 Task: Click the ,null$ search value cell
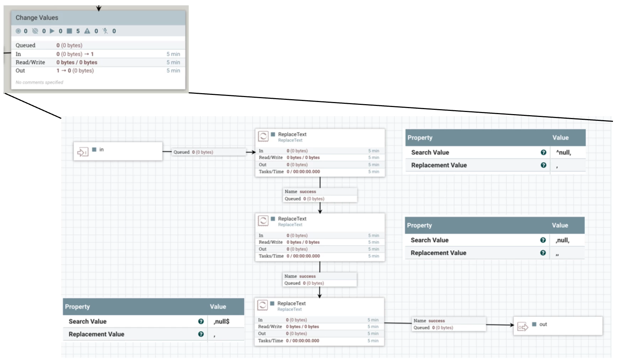pos(227,321)
